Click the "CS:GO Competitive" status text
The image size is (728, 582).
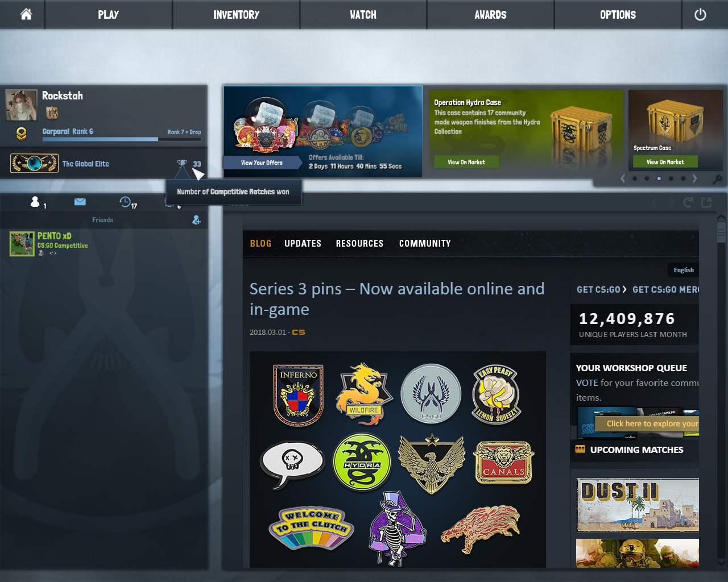click(x=63, y=246)
